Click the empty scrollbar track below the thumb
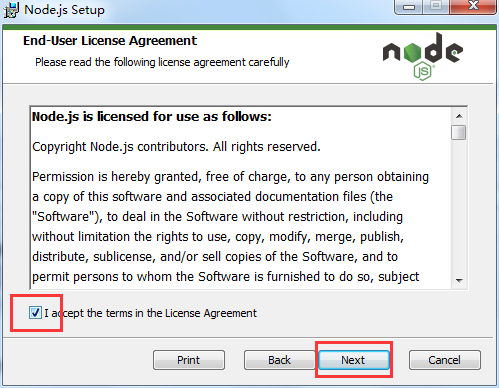The width and height of the screenshot is (499, 388). click(459, 207)
